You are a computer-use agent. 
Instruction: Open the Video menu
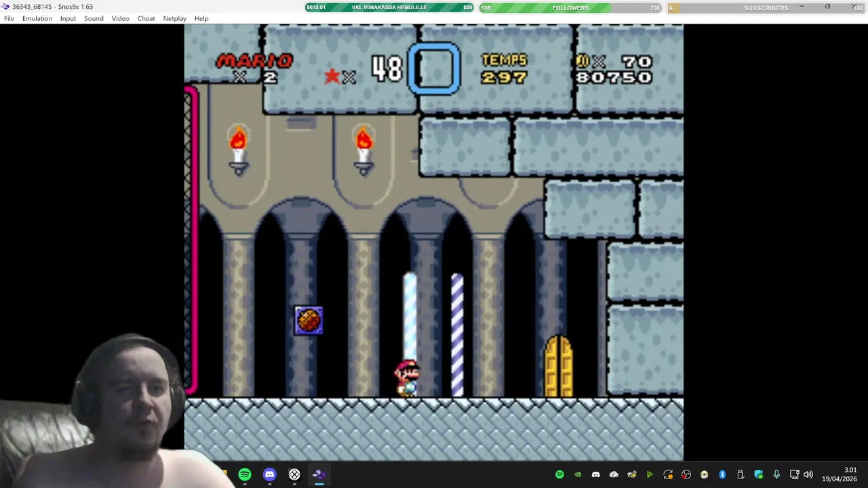pyautogui.click(x=120, y=18)
